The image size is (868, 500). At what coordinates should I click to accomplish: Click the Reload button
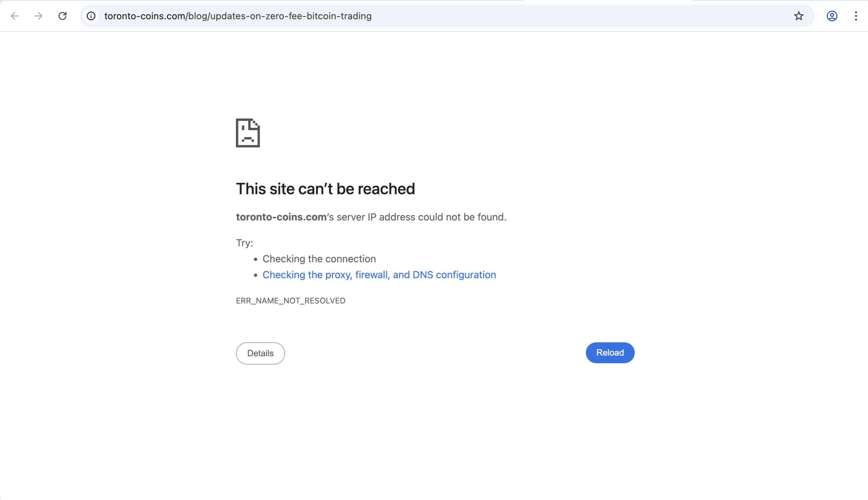click(x=610, y=352)
